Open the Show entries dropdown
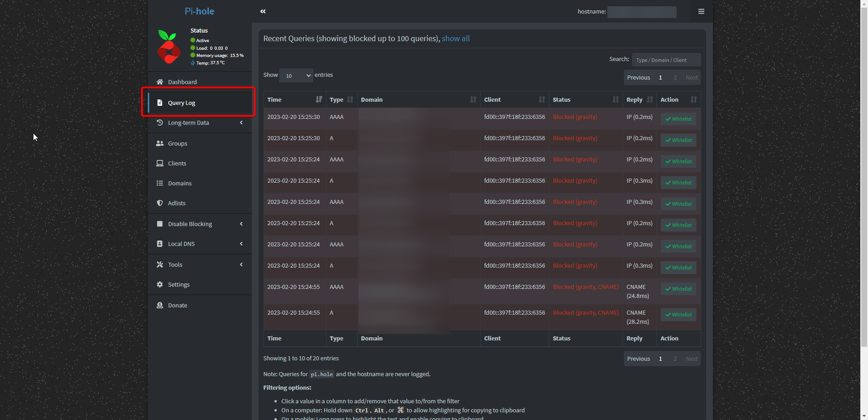The height and width of the screenshot is (420, 868). point(296,75)
